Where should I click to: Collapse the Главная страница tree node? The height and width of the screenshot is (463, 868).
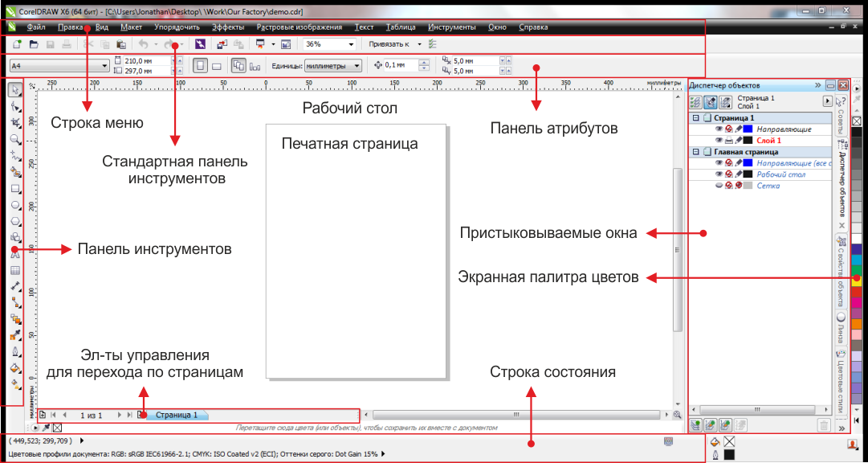(x=696, y=151)
